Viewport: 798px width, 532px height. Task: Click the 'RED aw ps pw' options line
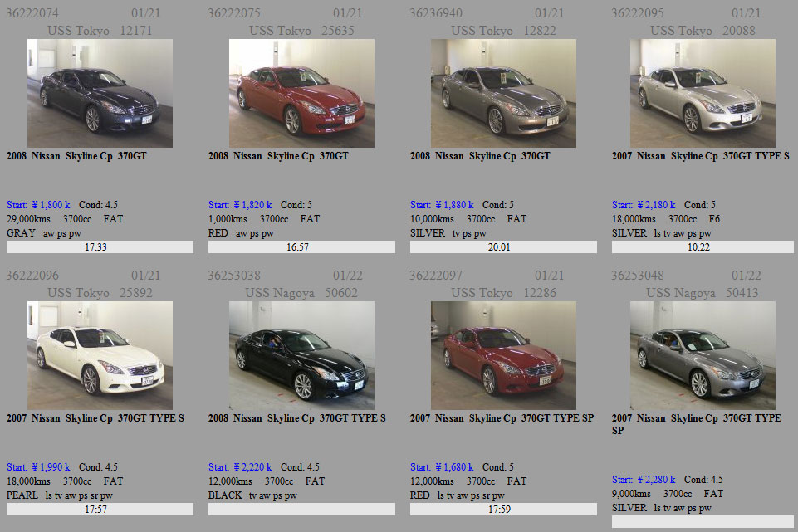(242, 233)
